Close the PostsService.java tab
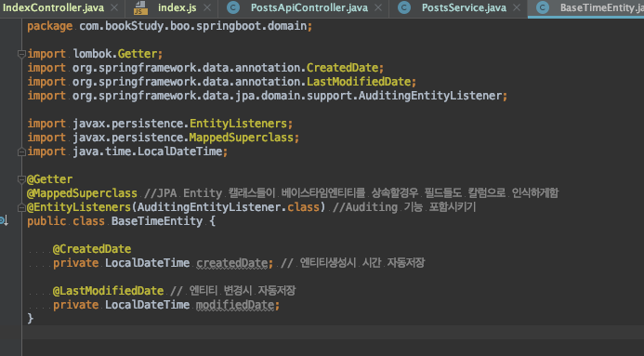The width and height of the screenshot is (644, 356). coord(517,7)
